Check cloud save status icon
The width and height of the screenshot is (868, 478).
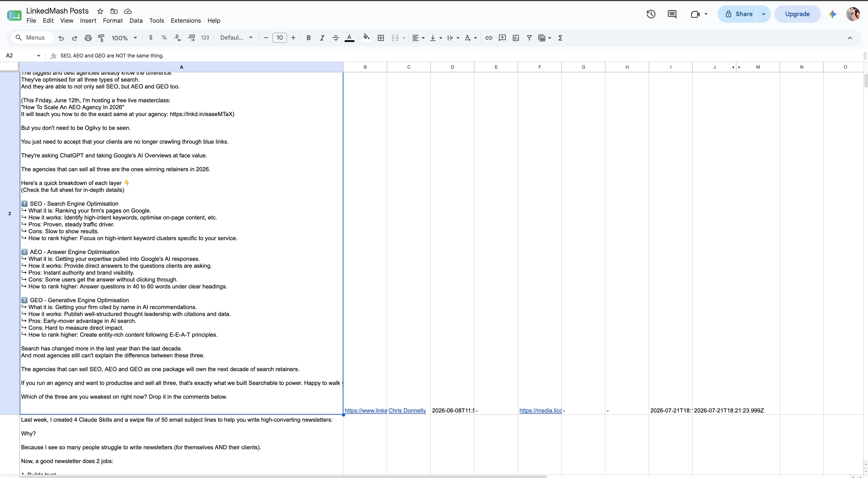[x=128, y=11]
